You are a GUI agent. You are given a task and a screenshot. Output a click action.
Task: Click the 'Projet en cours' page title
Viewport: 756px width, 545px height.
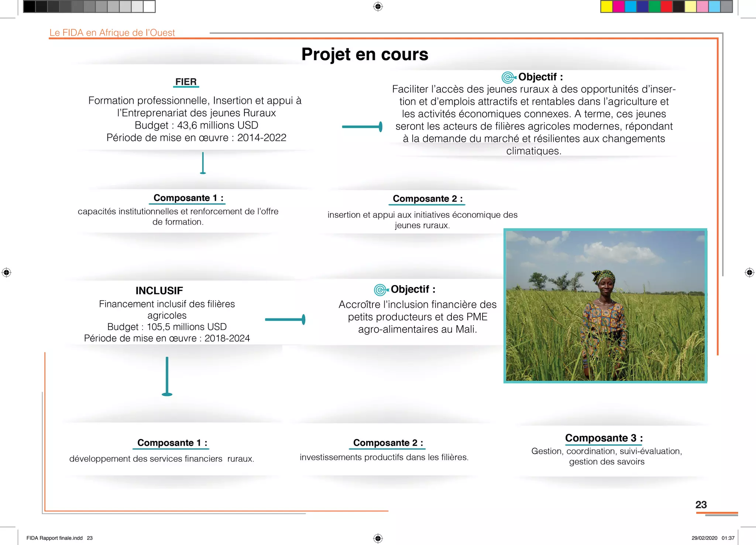pyautogui.click(x=365, y=54)
